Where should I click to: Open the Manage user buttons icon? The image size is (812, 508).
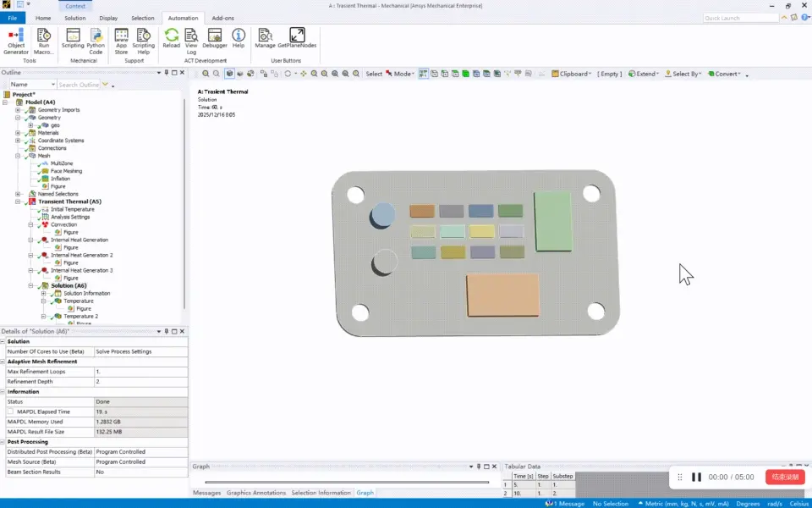point(265,38)
